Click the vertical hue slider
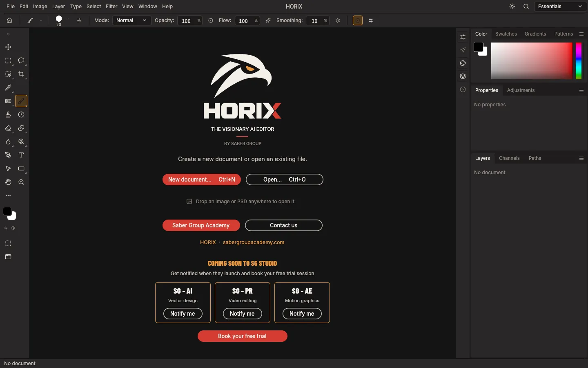 click(579, 61)
